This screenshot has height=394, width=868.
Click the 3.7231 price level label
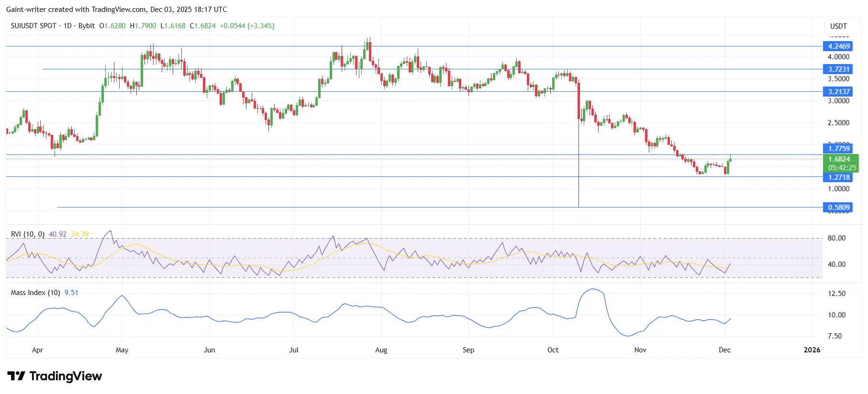(839, 69)
